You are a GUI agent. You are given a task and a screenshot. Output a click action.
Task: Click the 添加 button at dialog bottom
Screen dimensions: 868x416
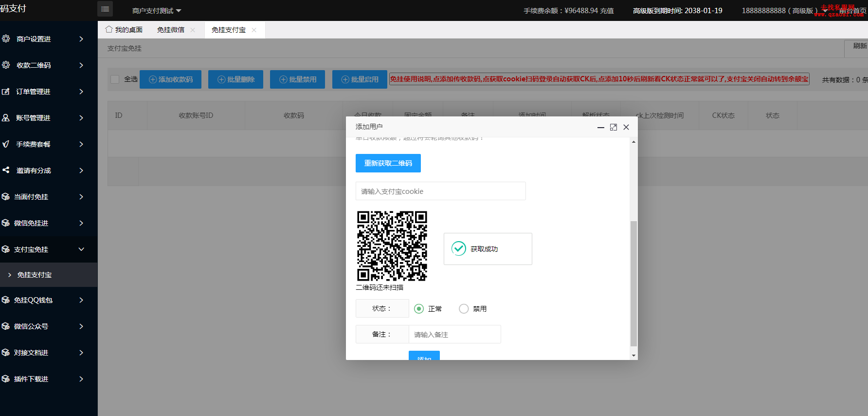[424, 356]
